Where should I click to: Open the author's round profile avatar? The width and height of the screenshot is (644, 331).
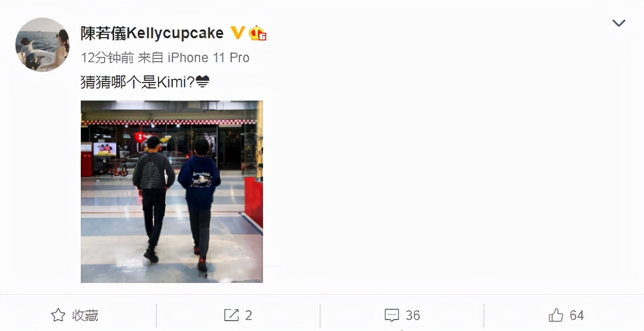point(43,44)
